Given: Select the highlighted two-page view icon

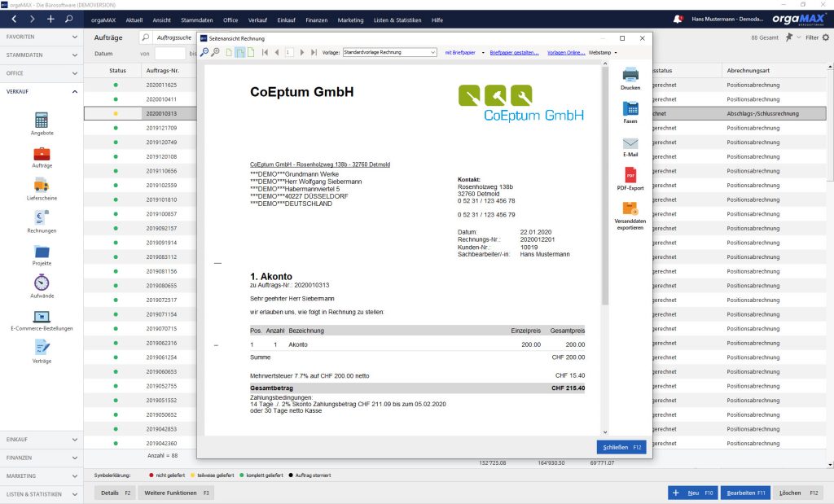Looking at the screenshot, I should tap(240, 52).
